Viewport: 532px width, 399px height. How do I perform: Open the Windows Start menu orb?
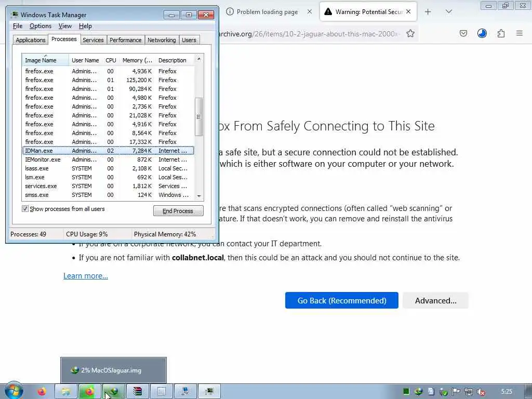pos(14,391)
